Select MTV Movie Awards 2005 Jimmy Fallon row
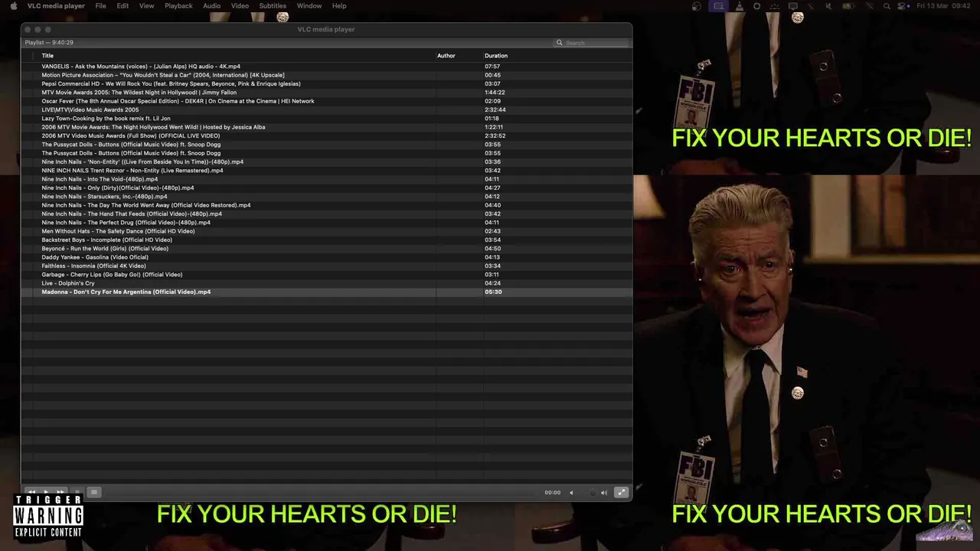This screenshot has height=551, width=980. pyautogui.click(x=327, y=93)
